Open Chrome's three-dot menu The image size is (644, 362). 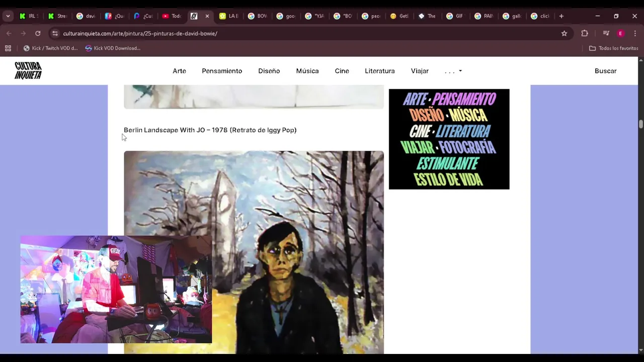tap(634, 33)
